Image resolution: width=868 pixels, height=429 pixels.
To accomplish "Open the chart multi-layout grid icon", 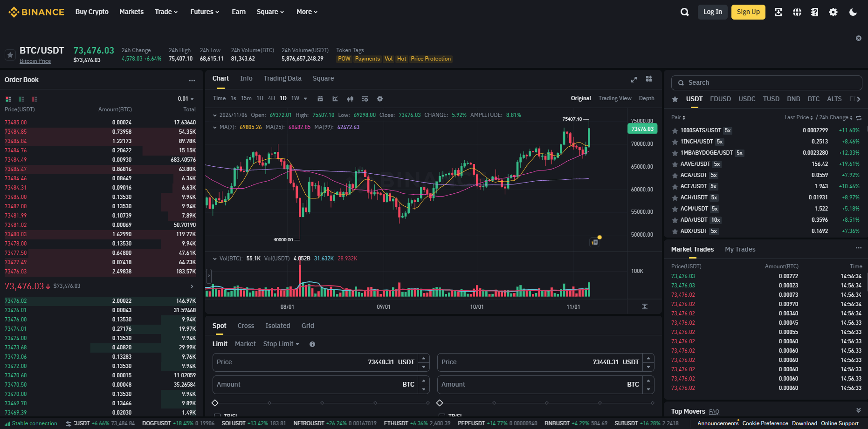I will pyautogui.click(x=649, y=79).
